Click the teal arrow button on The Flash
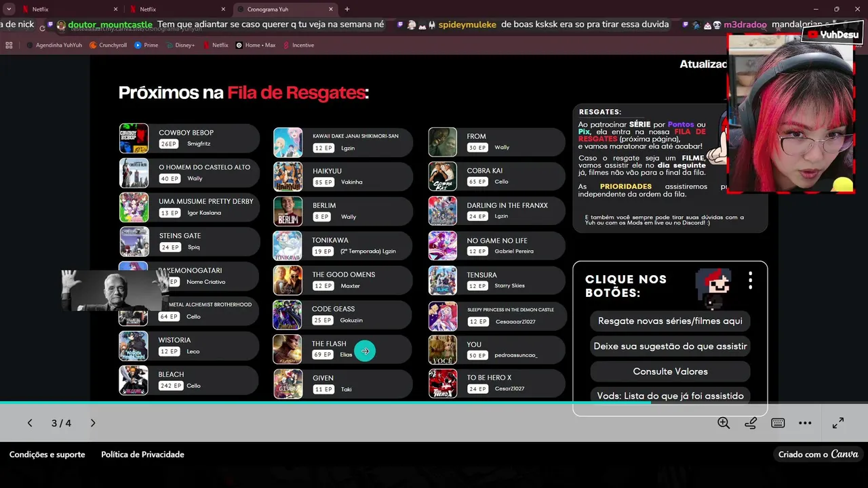Image resolution: width=868 pixels, height=488 pixels. pos(365,351)
